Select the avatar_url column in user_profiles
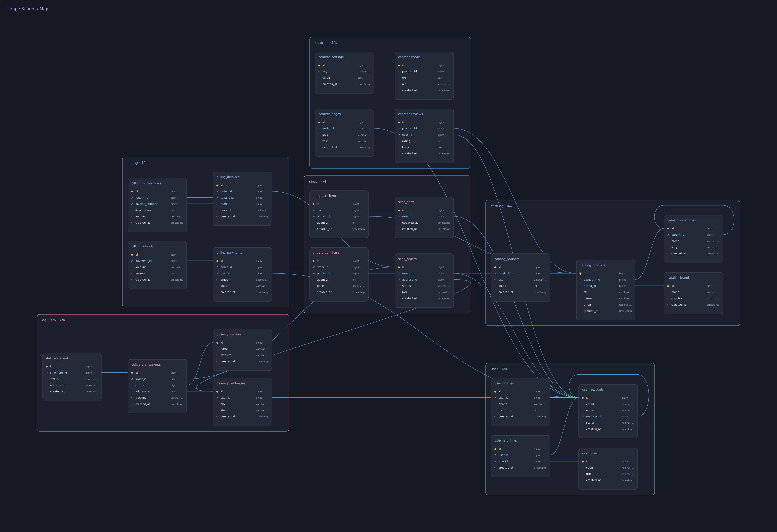Viewport: 777px width, 532px height. 520,410
